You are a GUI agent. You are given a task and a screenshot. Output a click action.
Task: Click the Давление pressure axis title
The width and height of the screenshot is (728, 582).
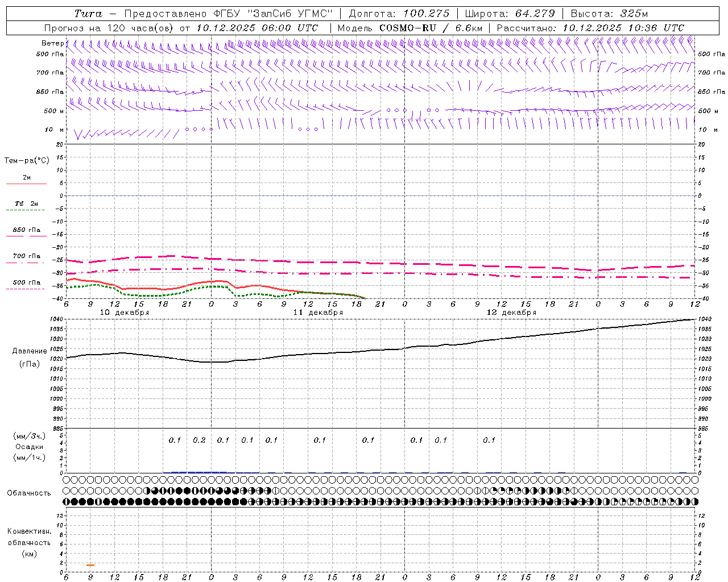30,351
